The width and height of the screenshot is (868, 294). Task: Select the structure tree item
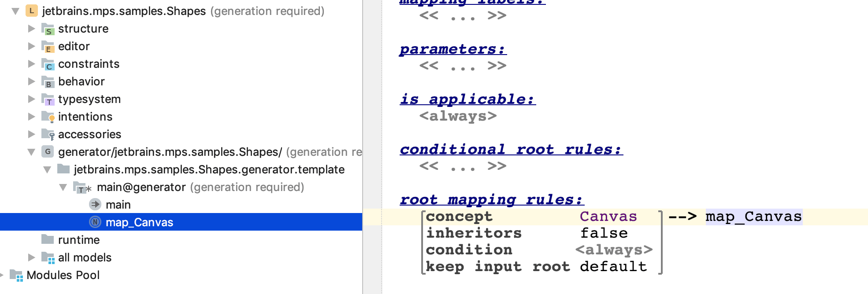83,29
